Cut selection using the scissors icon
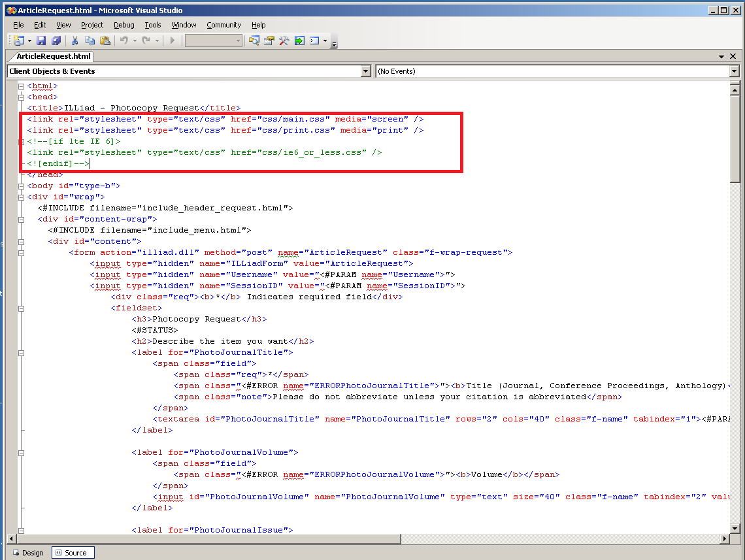This screenshot has height=560, width=745. point(75,41)
